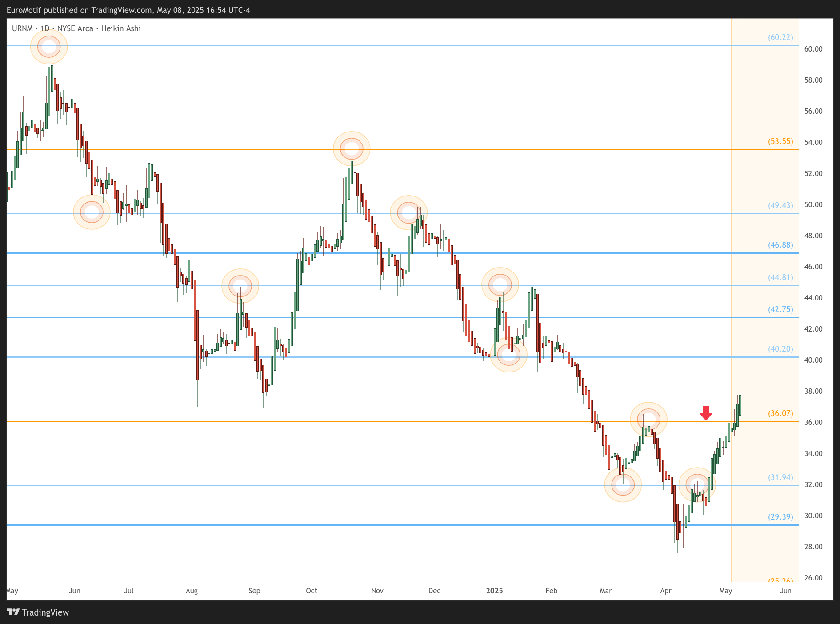Click the Nov label on time axis
This screenshot has width=840, height=624.
377,591
